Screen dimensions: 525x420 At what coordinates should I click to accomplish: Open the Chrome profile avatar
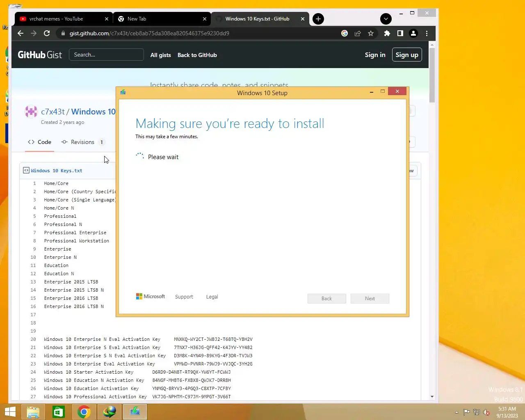[x=413, y=33]
